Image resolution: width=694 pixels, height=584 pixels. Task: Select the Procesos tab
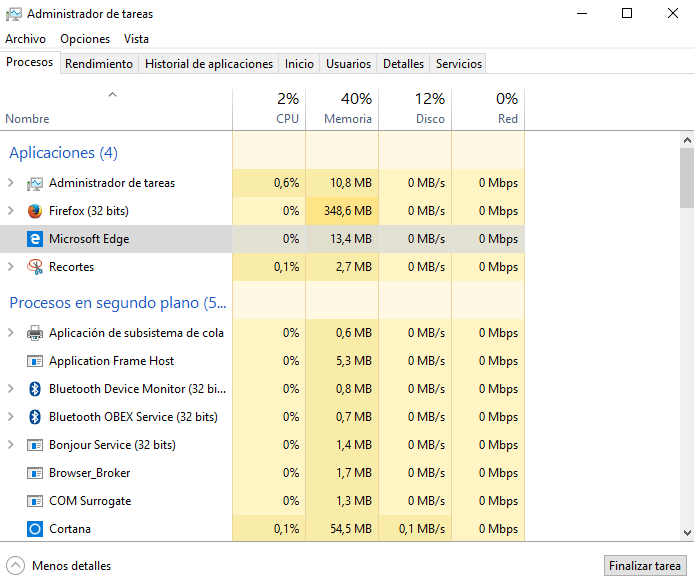point(30,62)
